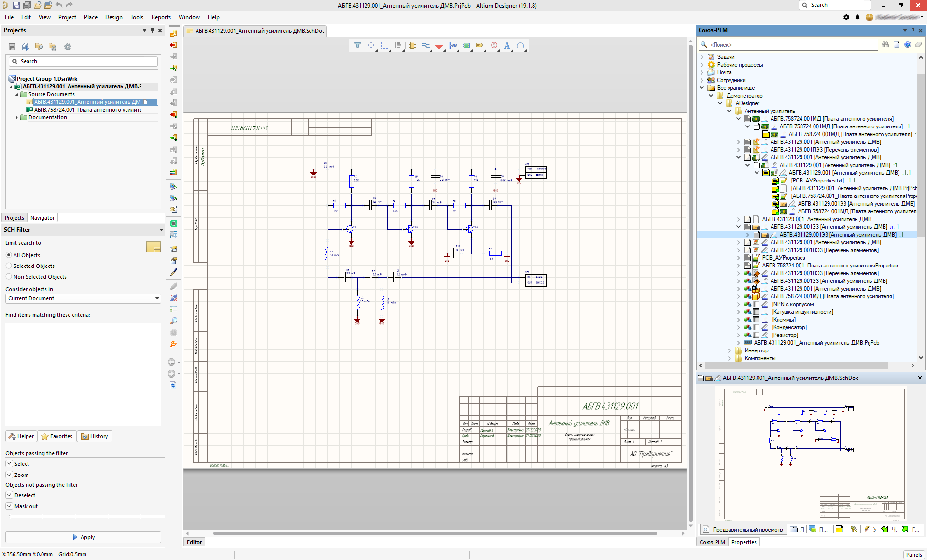Select the GND power port tool
Screen dimensions: 927x560
click(439, 45)
